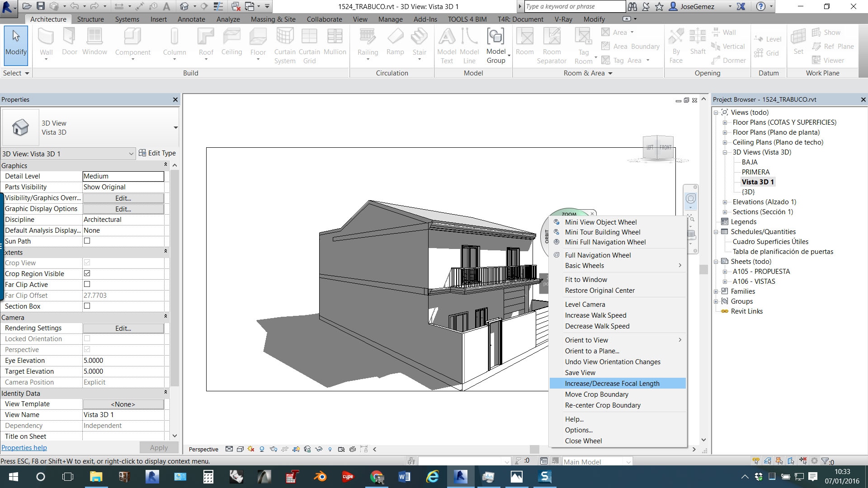Click the ViewCube FRONT face

click(665, 147)
